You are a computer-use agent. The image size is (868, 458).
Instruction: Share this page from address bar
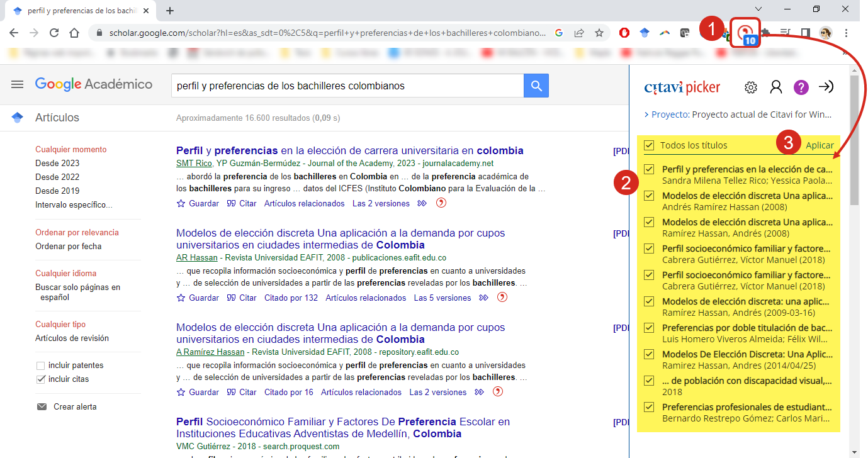(x=579, y=33)
